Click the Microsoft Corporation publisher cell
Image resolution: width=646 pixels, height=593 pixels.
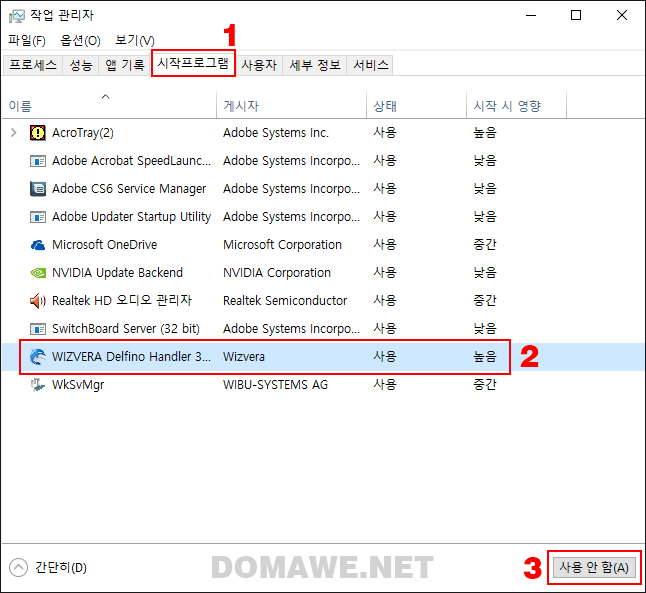click(282, 245)
